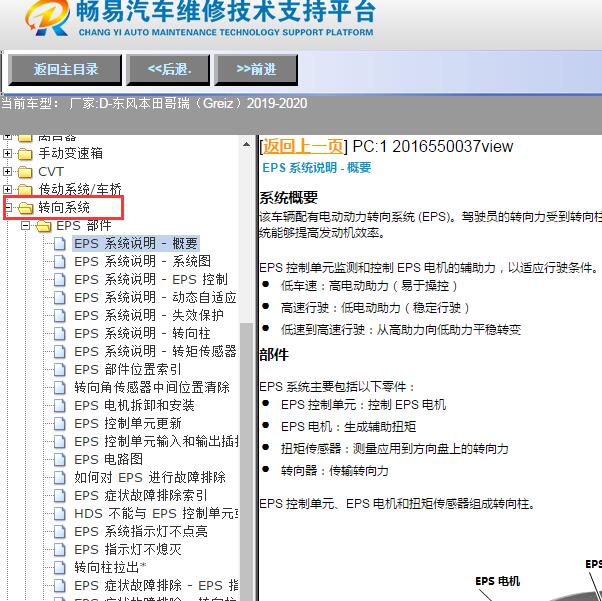Viewport: 602px width, 601px height.
Task: Click document icon beside 如何对 EPS 进行故障排除
Action: [60, 478]
